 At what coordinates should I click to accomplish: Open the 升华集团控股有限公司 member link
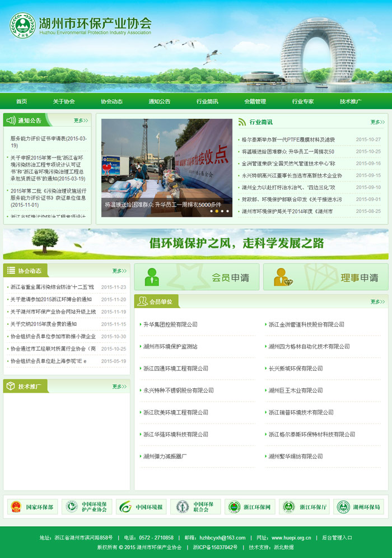coord(170,324)
